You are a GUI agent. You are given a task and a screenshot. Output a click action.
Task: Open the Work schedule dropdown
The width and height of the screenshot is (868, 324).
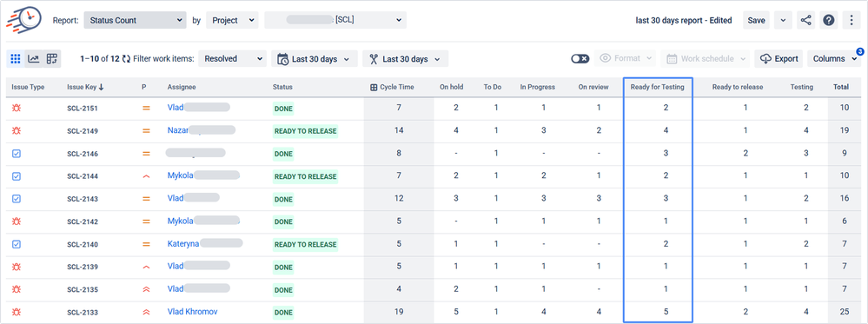tap(706, 59)
